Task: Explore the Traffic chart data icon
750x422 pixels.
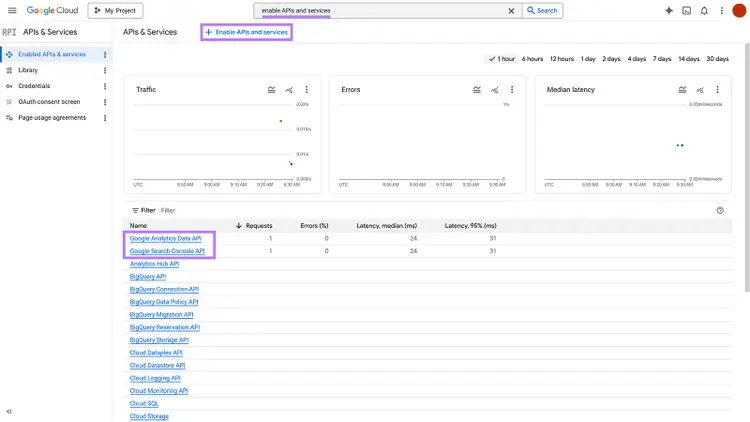Action: [x=289, y=89]
